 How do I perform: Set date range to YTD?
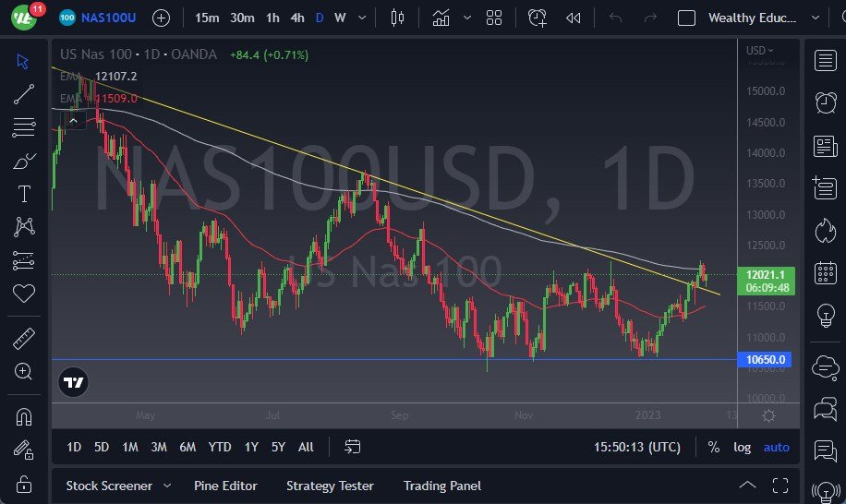tap(220, 447)
